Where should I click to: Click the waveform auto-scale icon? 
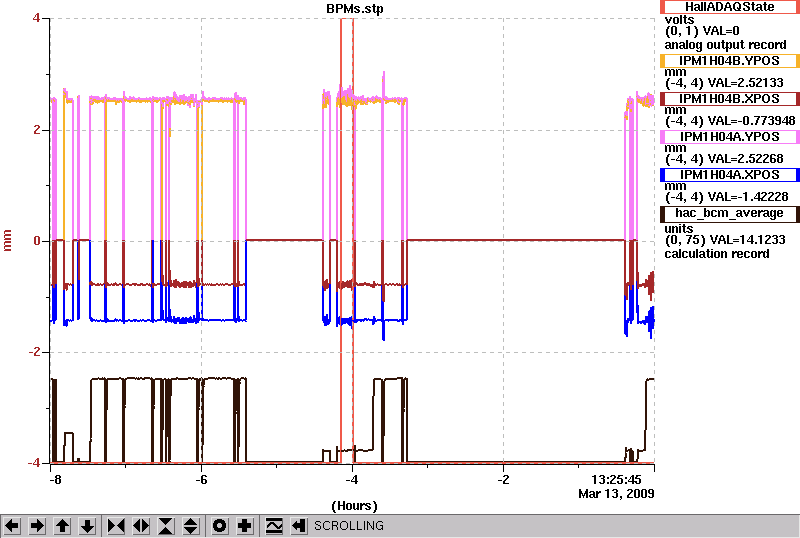click(x=274, y=526)
